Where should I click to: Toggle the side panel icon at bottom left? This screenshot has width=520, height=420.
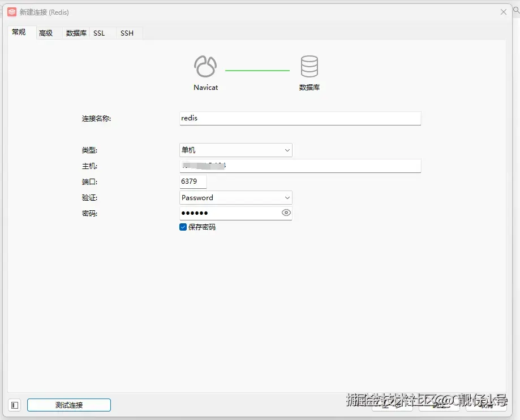pos(15,405)
